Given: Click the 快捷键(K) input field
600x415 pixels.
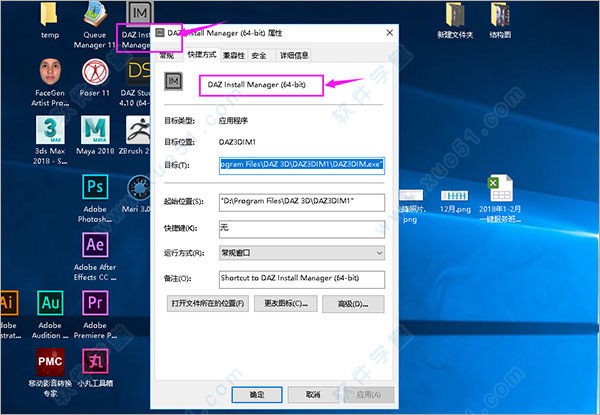Looking at the screenshot, I should tap(302, 229).
